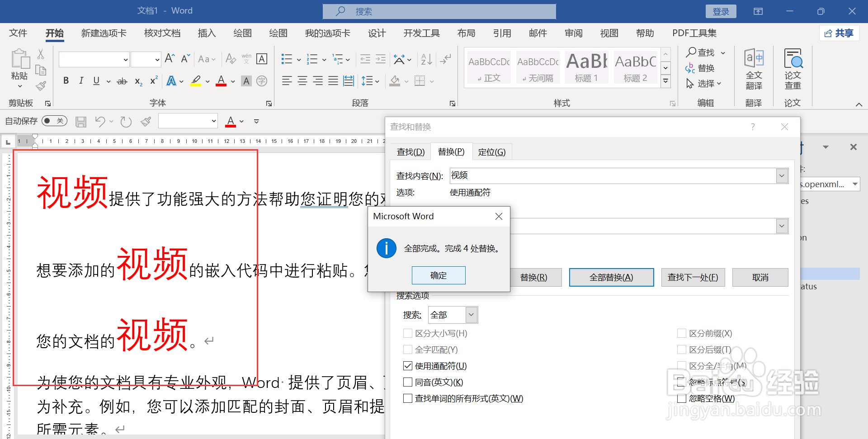Check the 同音(英文) checkbox
The width and height of the screenshot is (868, 439).
[408, 382]
